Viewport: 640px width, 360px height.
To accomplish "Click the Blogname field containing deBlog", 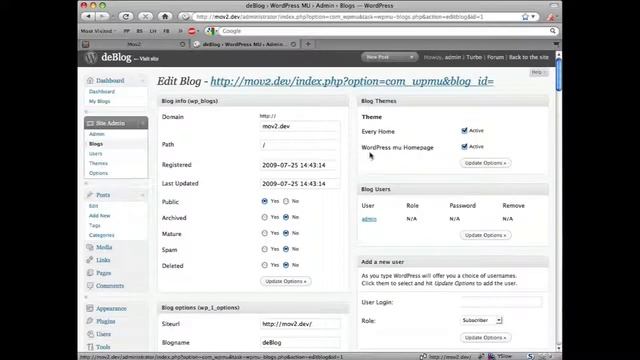I will [300, 342].
